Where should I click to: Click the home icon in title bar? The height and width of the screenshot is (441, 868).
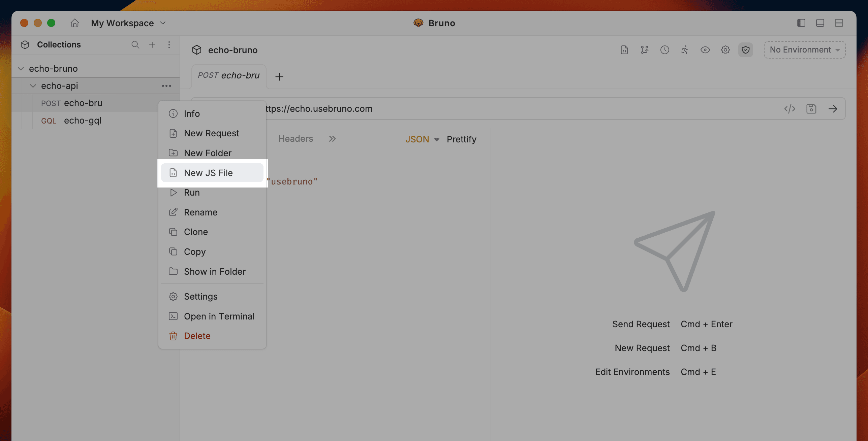coord(74,23)
